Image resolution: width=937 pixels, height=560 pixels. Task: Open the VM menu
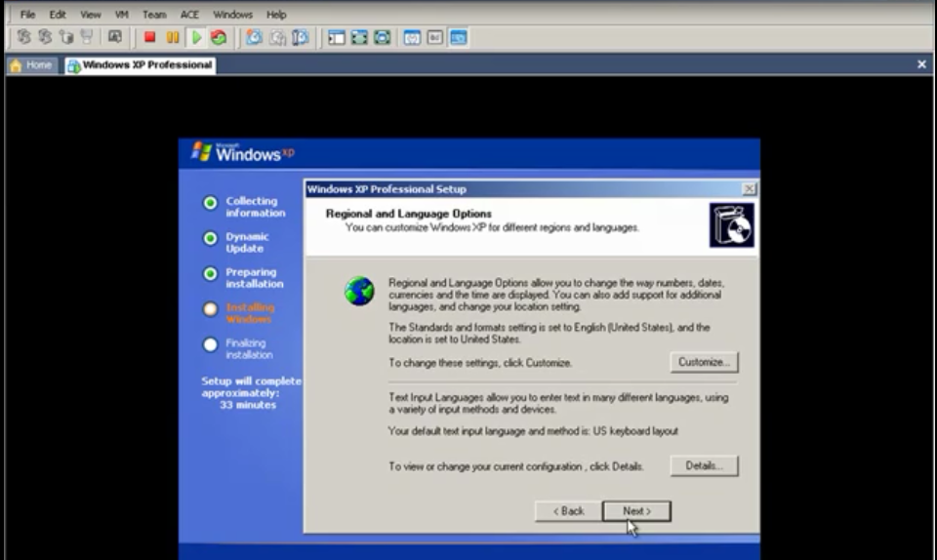point(121,15)
